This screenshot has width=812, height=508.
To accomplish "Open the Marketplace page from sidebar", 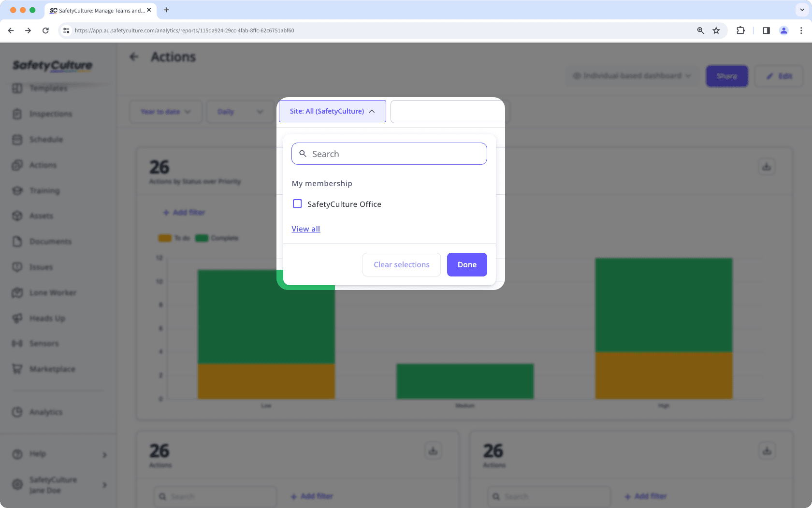I will [52, 369].
